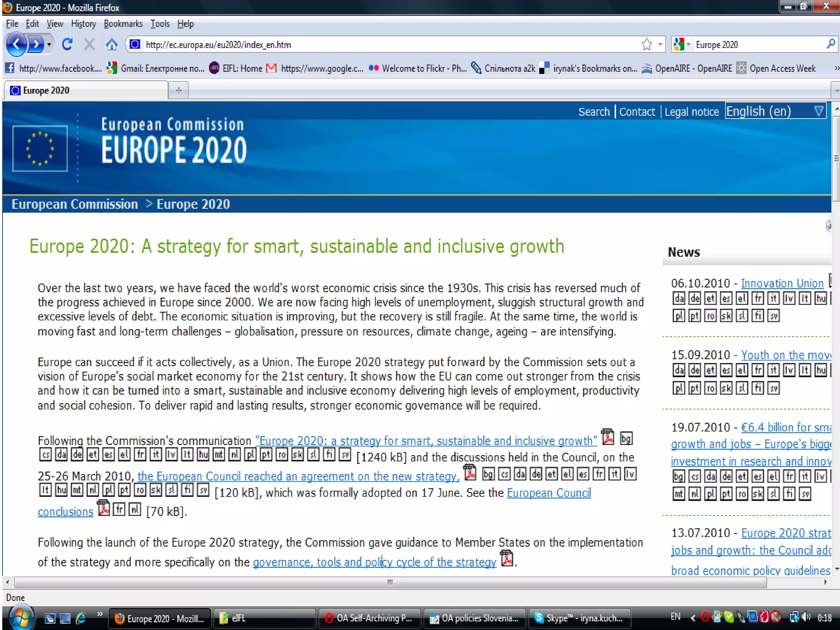The image size is (840, 630).
Task: Click the search magnifier in search box
Action: tap(831, 44)
